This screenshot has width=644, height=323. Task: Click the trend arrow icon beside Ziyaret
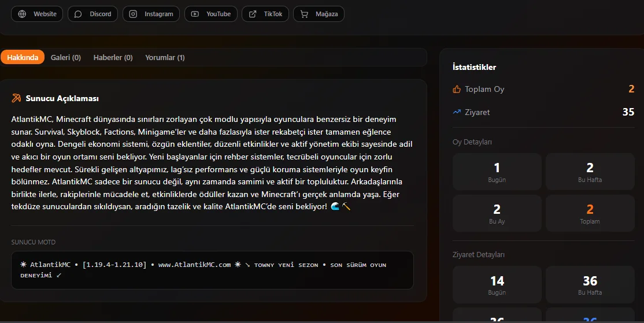click(x=457, y=112)
